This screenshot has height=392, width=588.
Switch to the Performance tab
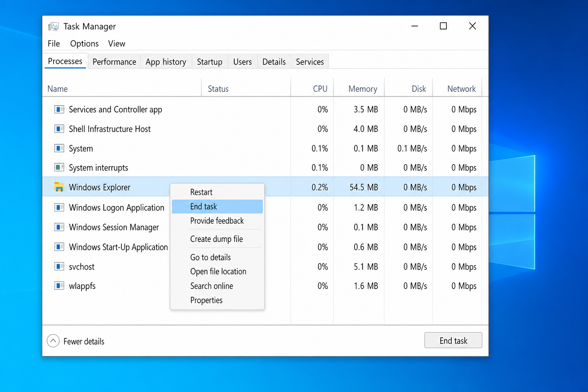(x=114, y=62)
